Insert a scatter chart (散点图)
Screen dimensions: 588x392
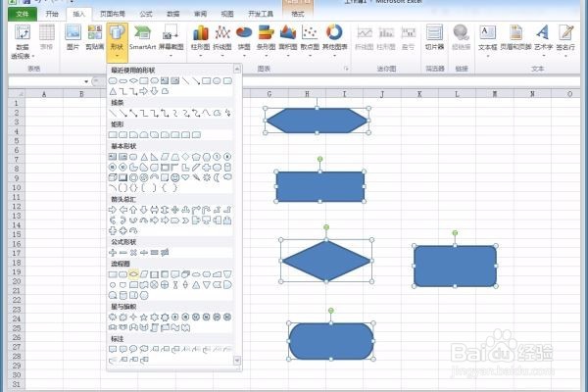pyautogui.click(x=310, y=40)
